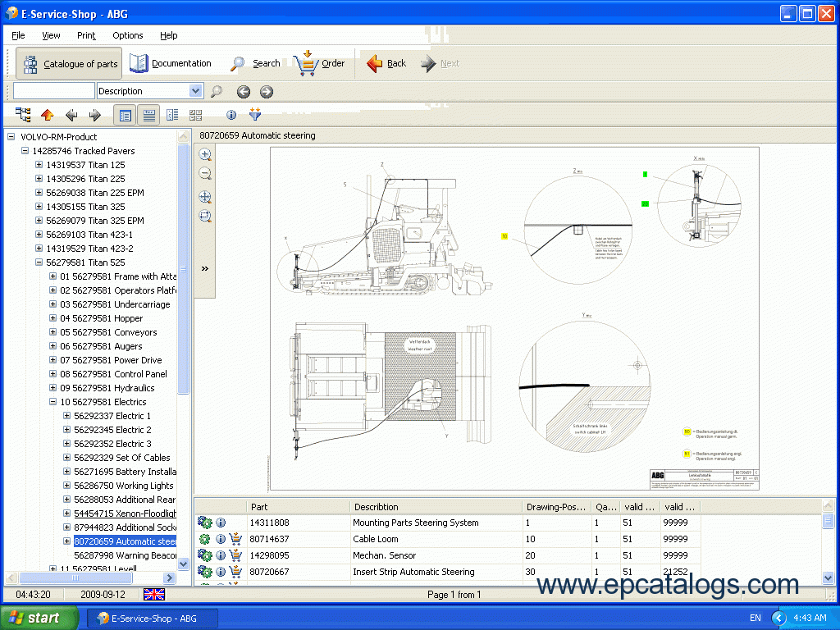The height and width of the screenshot is (630, 840).
Task: Zoom out of the drawing
Action: (205, 174)
